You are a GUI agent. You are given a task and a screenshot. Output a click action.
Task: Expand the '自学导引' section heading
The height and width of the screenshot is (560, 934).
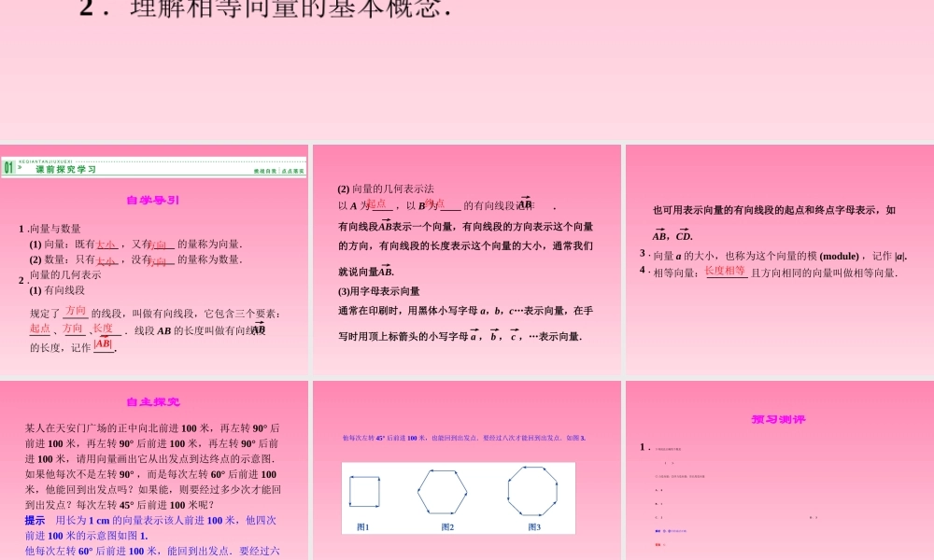(153, 201)
